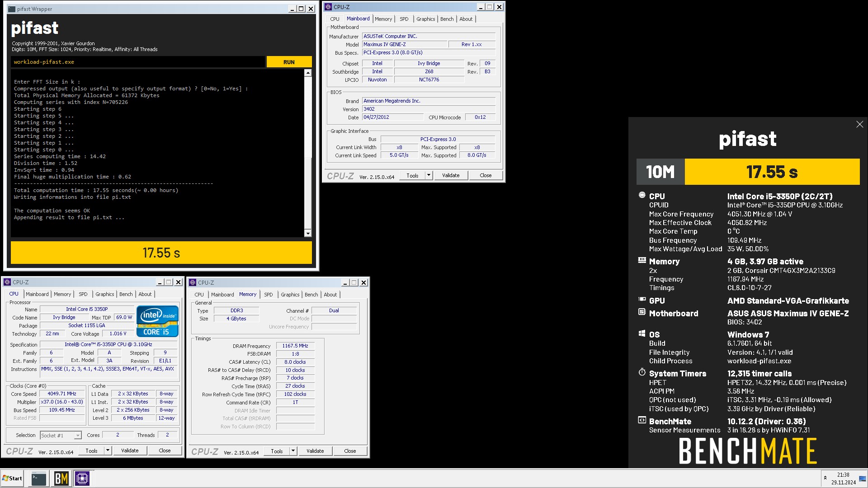The width and height of the screenshot is (868, 488).
Task: Click the BenchMate version icon in panel
Action: pos(642,420)
